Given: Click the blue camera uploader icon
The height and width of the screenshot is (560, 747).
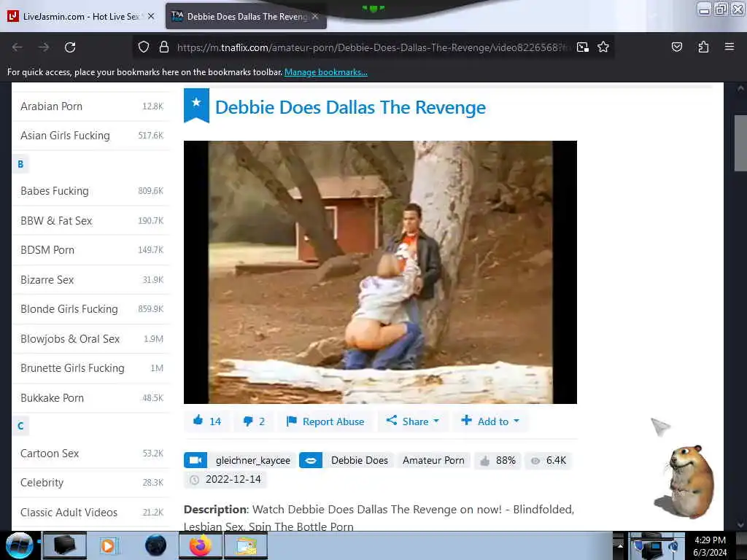Looking at the screenshot, I should click(196, 460).
